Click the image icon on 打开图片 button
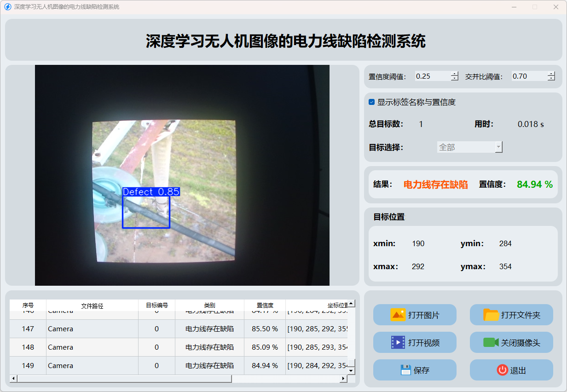The image size is (567, 392). 398,315
